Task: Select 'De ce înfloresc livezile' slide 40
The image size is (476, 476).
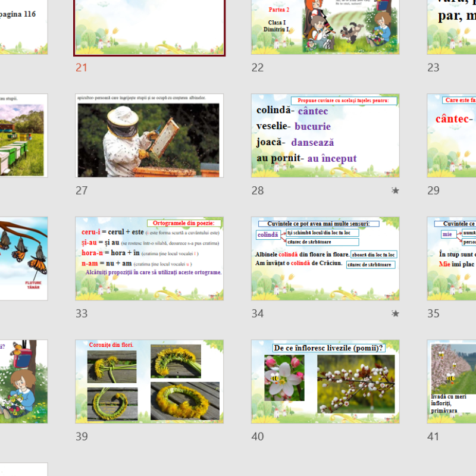Action: (325, 381)
